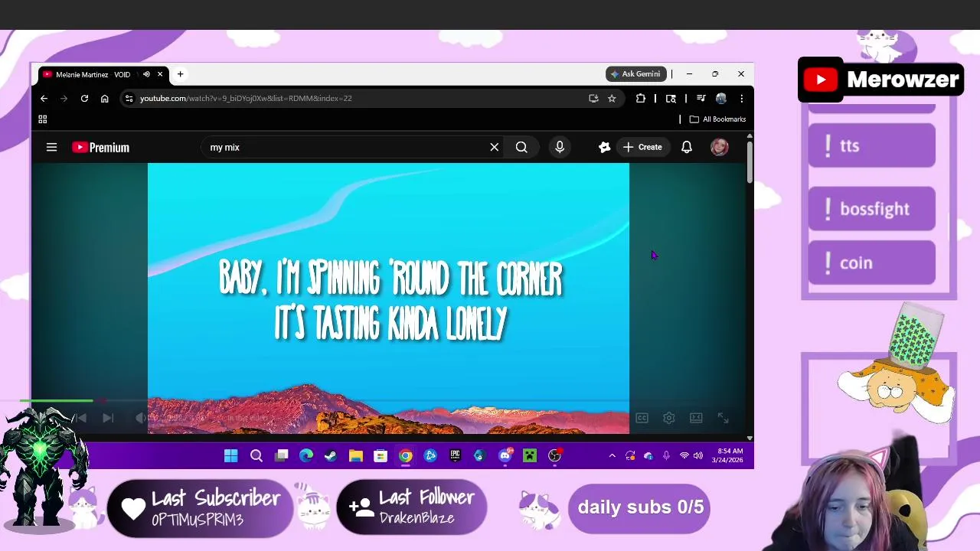The width and height of the screenshot is (980, 551).
Task: Run search with the magnifier button
Action: pos(521,147)
